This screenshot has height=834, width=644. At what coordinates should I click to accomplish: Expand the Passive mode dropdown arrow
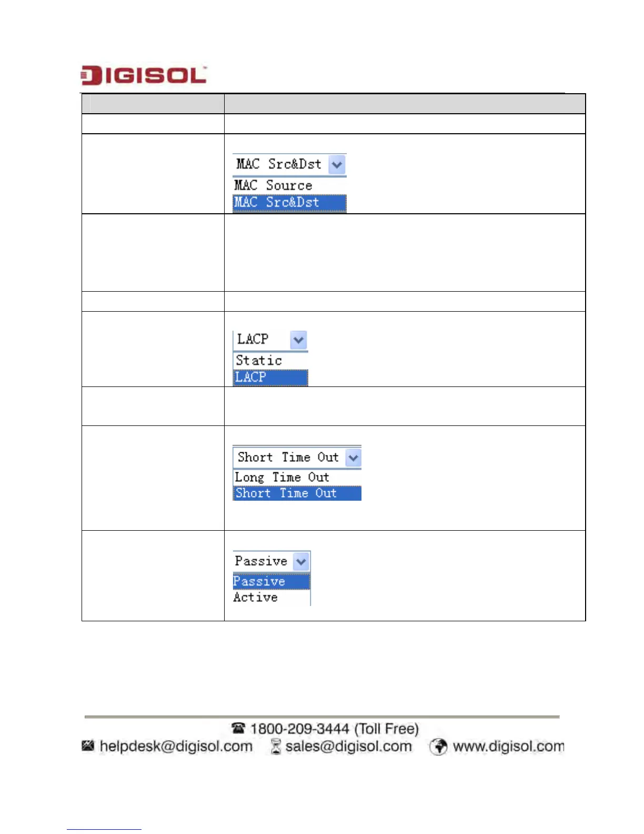[301, 562]
